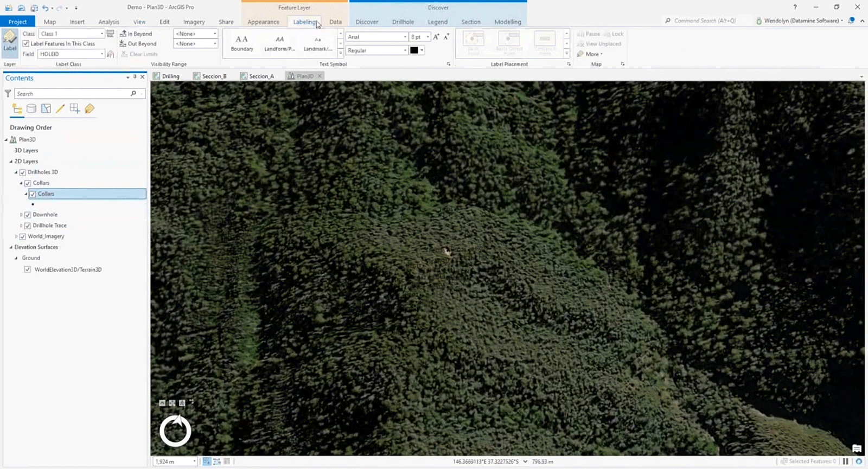The image size is (868, 469).
Task: Decrease the label font size
Action: pyautogui.click(x=446, y=37)
